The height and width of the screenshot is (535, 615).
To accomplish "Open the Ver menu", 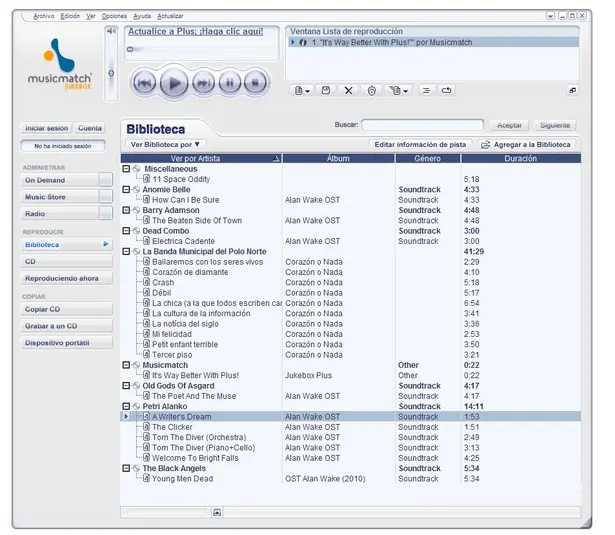I will pyautogui.click(x=91, y=16).
